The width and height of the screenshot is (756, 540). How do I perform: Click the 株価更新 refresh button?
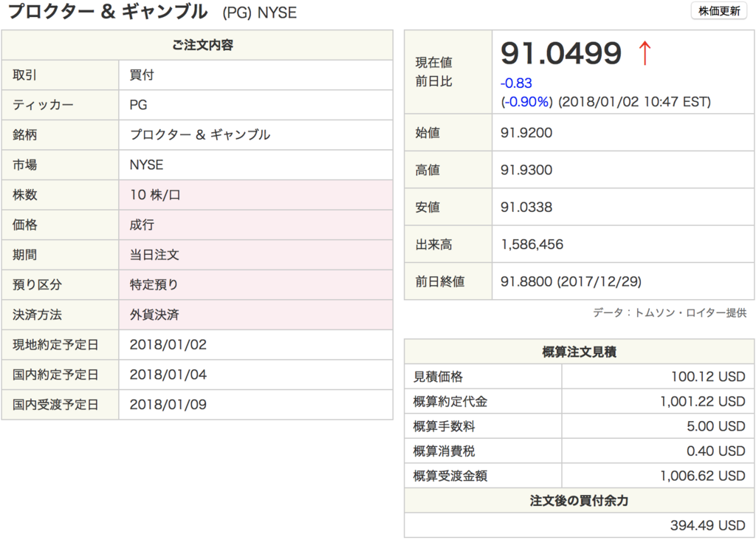point(719,10)
